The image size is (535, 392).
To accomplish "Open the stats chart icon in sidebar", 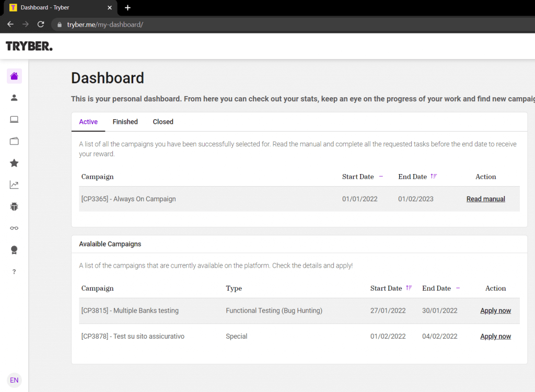I will 14,185.
